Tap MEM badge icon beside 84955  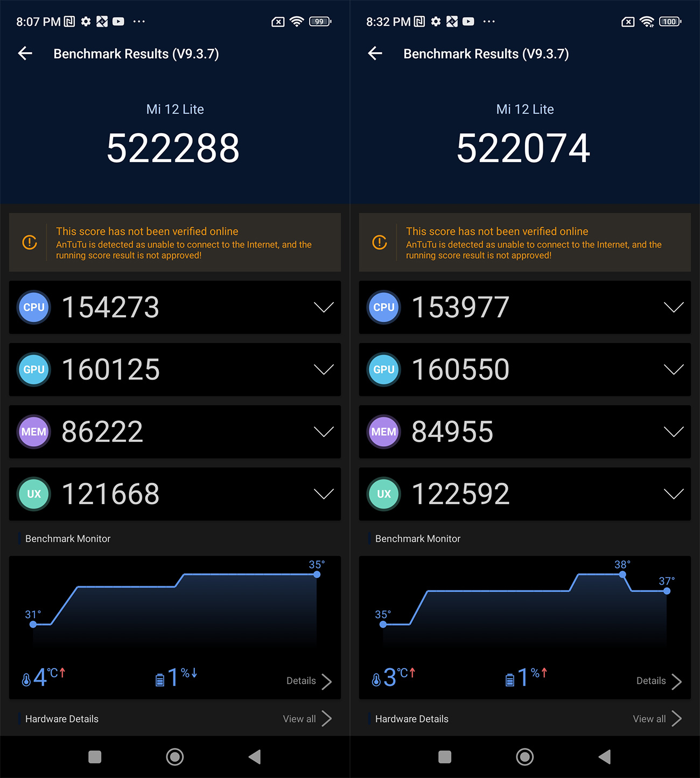point(384,432)
